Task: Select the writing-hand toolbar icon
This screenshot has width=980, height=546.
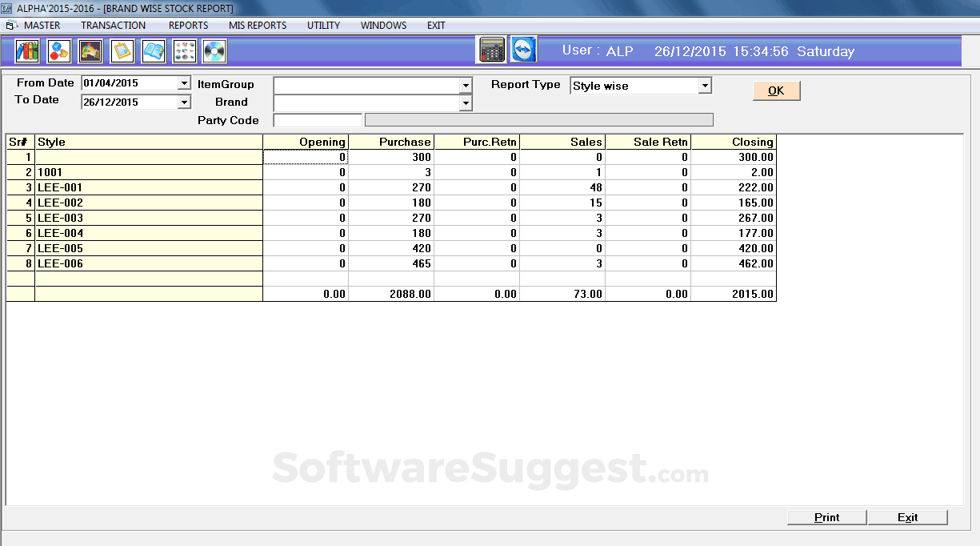Action: click(90, 50)
